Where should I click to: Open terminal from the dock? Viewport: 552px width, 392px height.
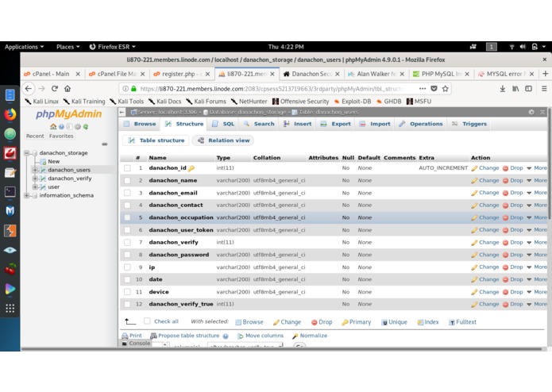[x=10, y=191]
